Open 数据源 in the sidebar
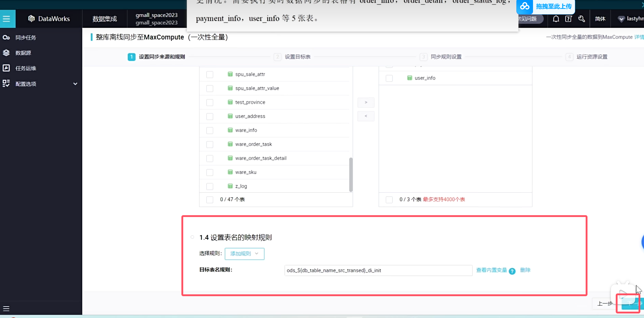644x318 pixels. click(23, 53)
